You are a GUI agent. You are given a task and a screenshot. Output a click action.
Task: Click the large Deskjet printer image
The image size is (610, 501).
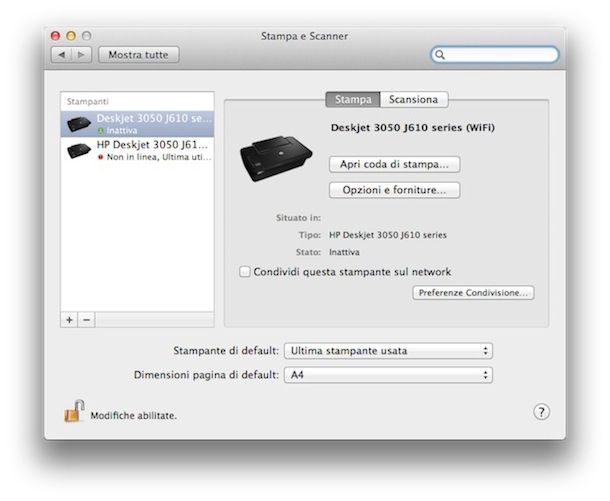[276, 158]
